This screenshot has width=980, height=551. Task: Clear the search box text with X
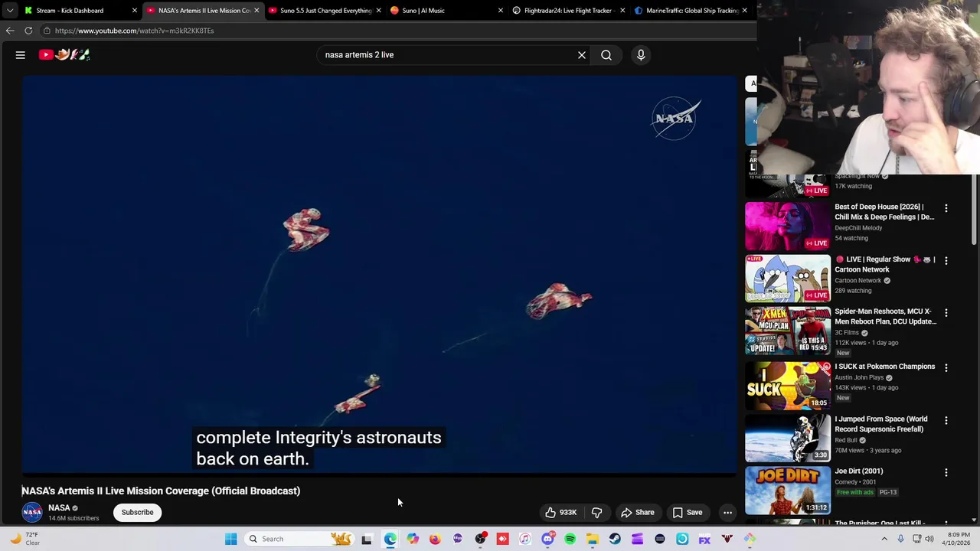tap(582, 55)
